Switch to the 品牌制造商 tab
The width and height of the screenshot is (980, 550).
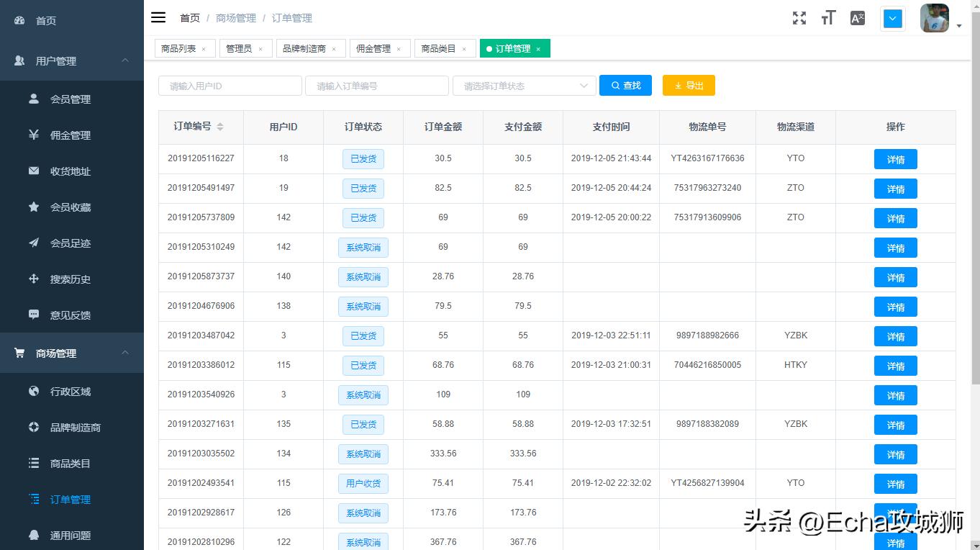click(304, 49)
